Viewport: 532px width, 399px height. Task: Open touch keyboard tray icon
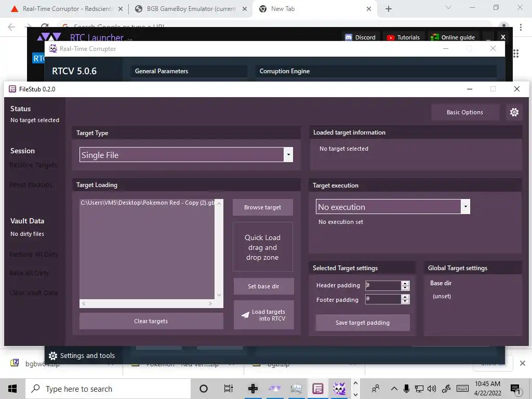pos(462,389)
